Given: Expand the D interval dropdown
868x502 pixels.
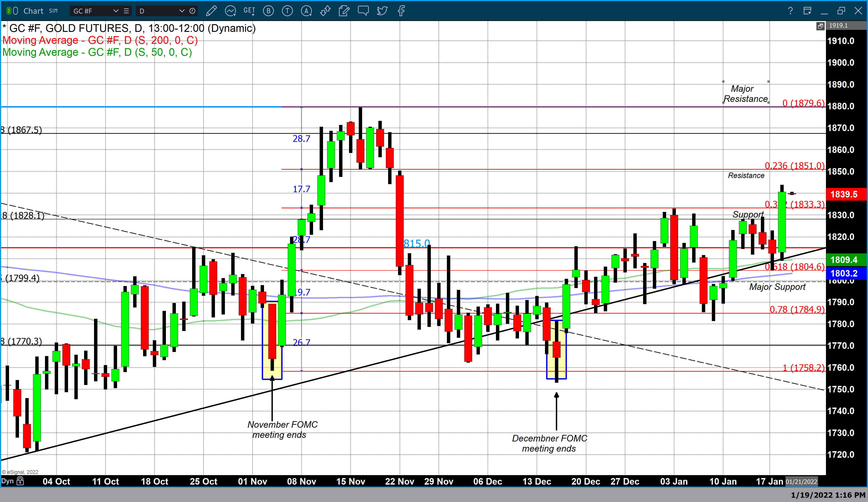Looking at the screenshot, I should tap(182, 11).
